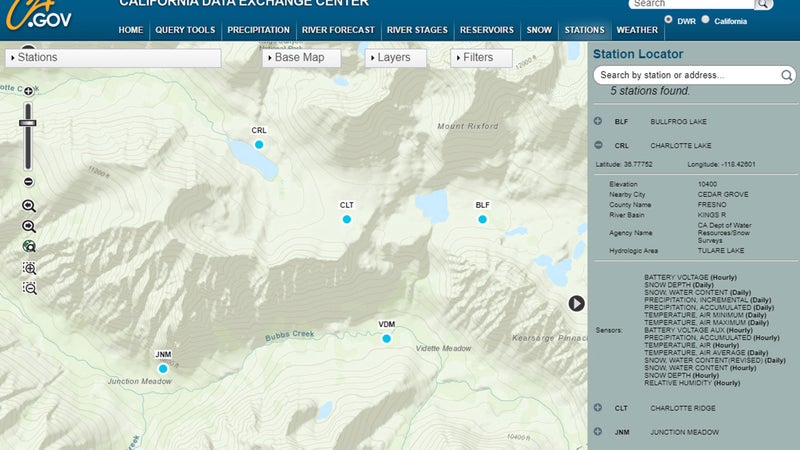Click the JNM station marker on map
This screenshot has height=450, width=800.
[x=163, y=368]
